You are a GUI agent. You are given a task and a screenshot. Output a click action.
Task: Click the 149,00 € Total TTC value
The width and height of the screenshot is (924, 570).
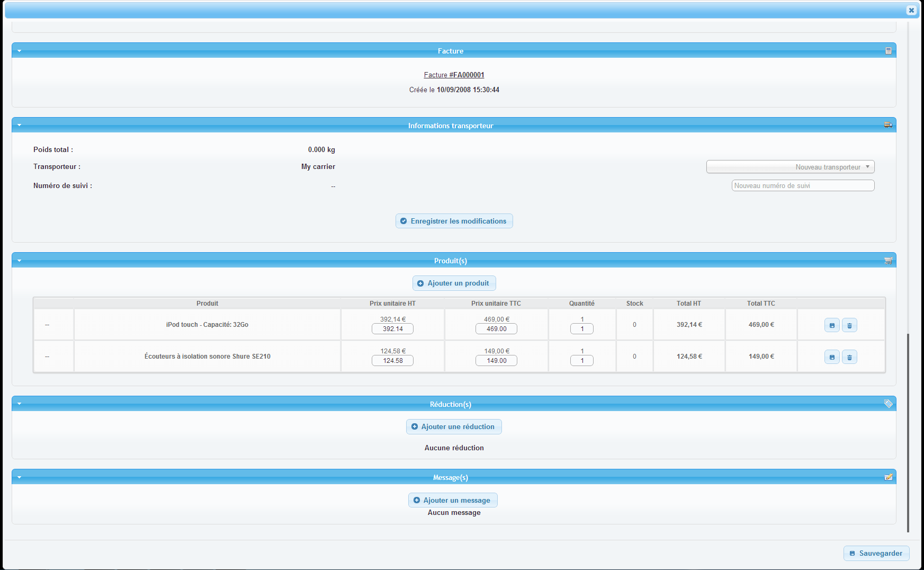click(761, 357)
